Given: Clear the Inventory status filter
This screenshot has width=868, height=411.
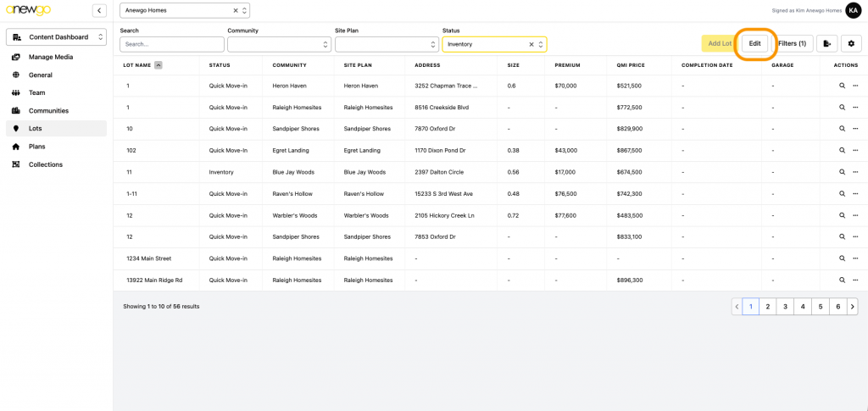Looking at the screenshot, I should click(x=531, y=44).
